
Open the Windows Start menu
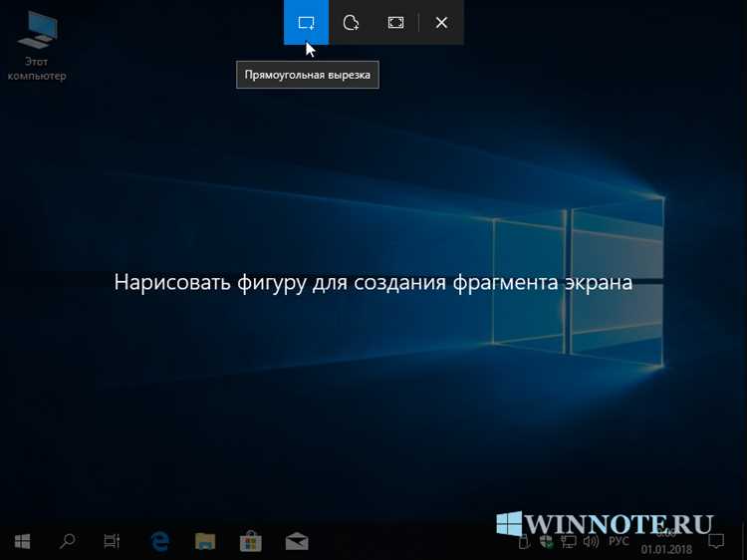tap(22, 542)
